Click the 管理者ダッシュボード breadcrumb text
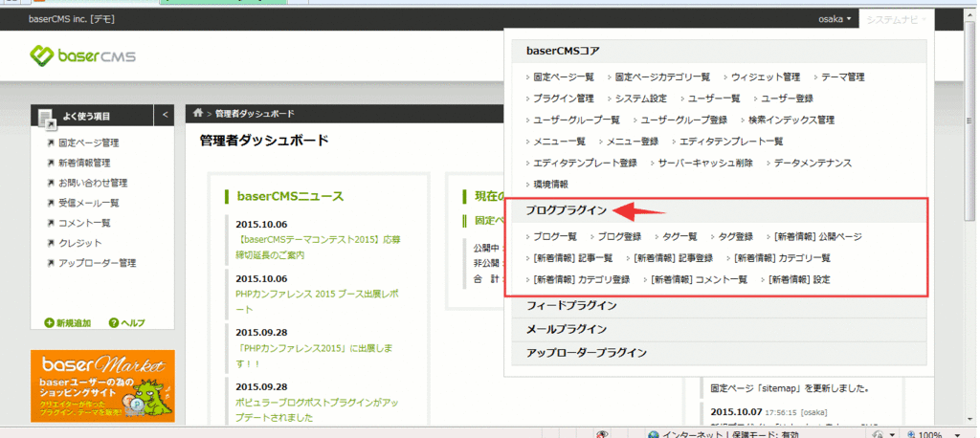 tap(255, 114)
